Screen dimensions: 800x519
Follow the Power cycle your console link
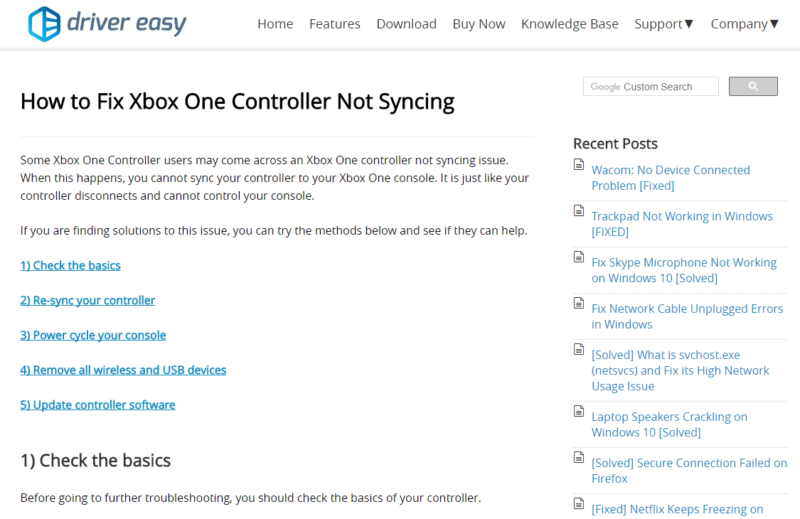[x=93, y=335]
